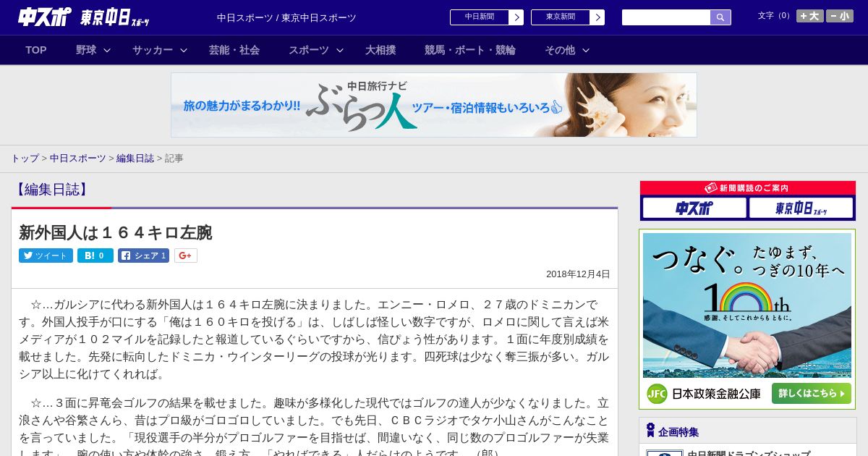Click the article title 新外国人は１６４キロ左腕
The image size is (868, 456).
pos(116,232)
